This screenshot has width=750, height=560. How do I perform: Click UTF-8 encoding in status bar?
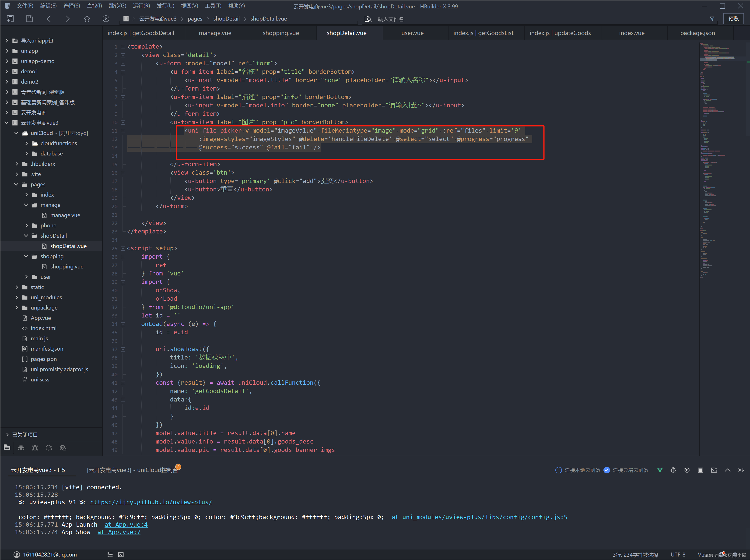tap(678, 555)
